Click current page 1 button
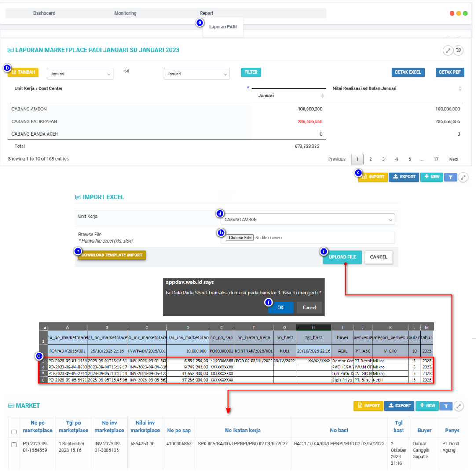 point(357,159)
